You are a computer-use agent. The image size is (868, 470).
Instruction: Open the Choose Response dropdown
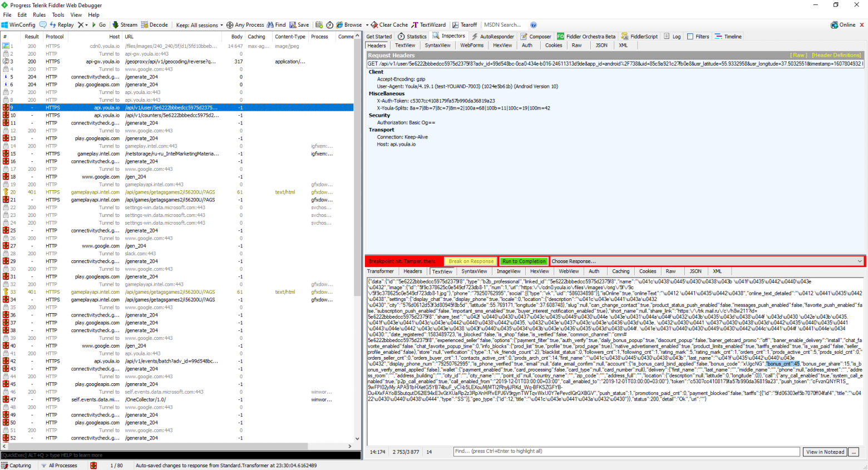click(707, 261)
